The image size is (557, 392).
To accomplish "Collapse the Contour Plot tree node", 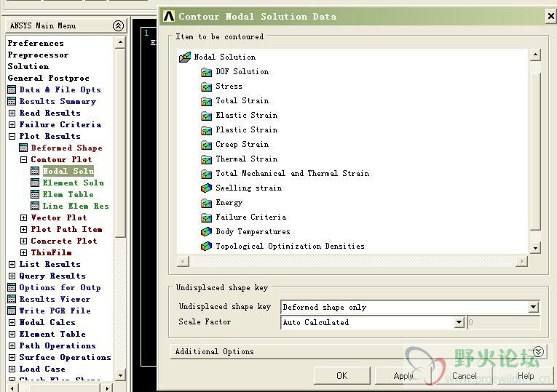I will (x=23, y=160).
